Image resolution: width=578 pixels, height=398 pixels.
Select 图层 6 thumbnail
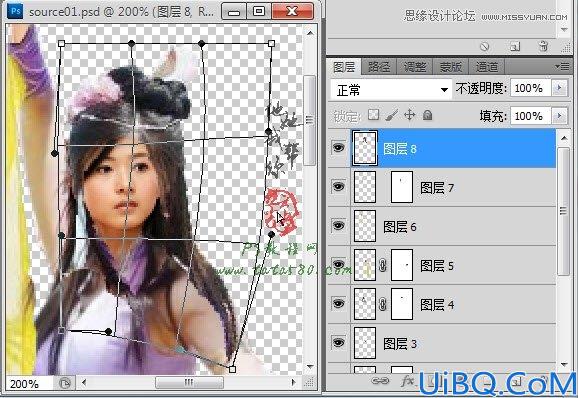(365, 226)
